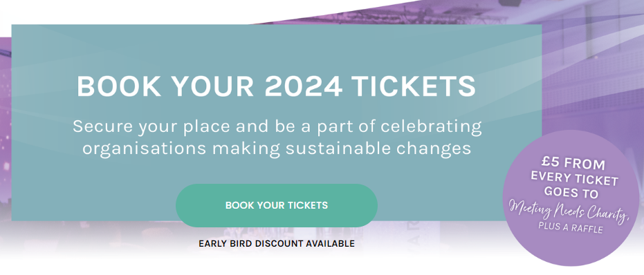
Task: Click the Goes To line in badge
Action: pyautogui.click(x=571, y=192)
